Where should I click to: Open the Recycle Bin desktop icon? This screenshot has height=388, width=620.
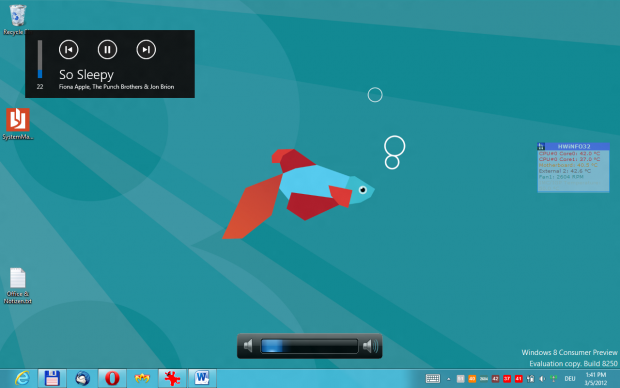17,19
